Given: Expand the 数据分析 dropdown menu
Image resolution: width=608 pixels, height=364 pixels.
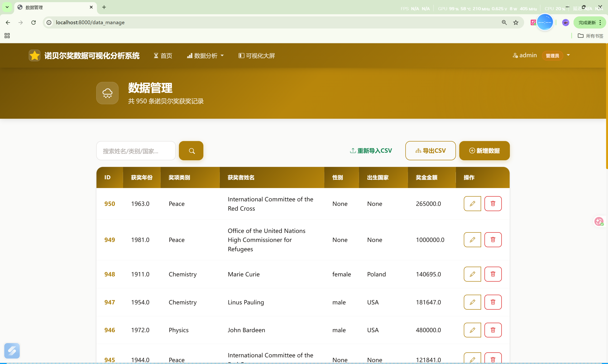Looking at the screenshot, I should (205, 56).
